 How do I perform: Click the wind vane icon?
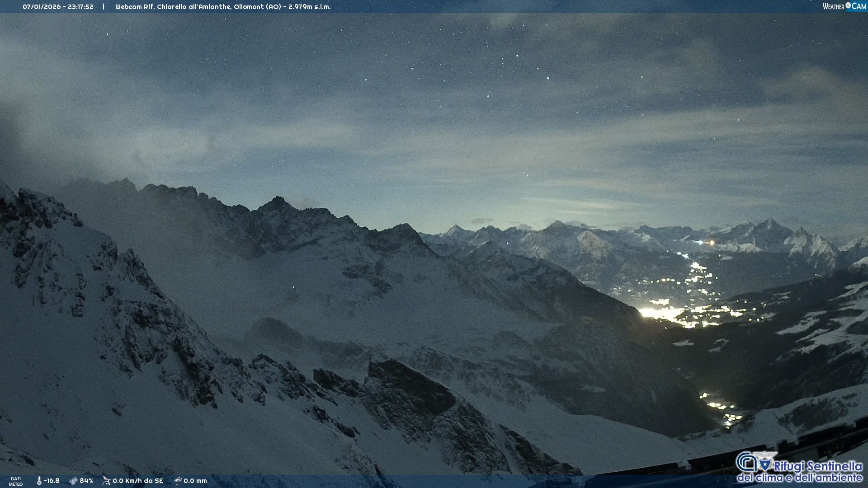point(106,481)
